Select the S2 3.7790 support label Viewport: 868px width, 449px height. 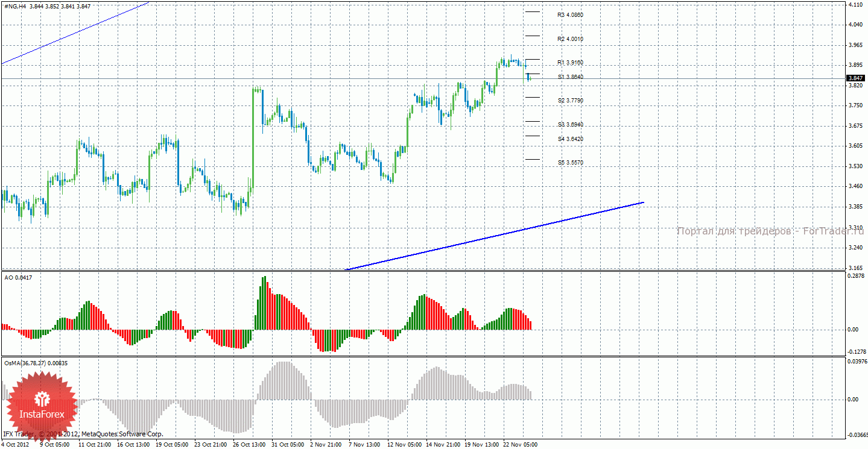[x=570, y=101]
